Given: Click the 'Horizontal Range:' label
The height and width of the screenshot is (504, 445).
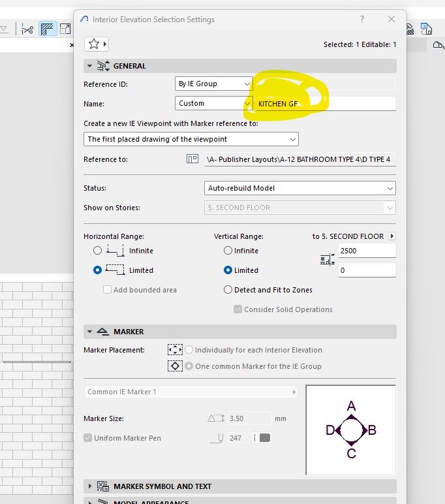Looking at the screenshot, I should (114, 236).
